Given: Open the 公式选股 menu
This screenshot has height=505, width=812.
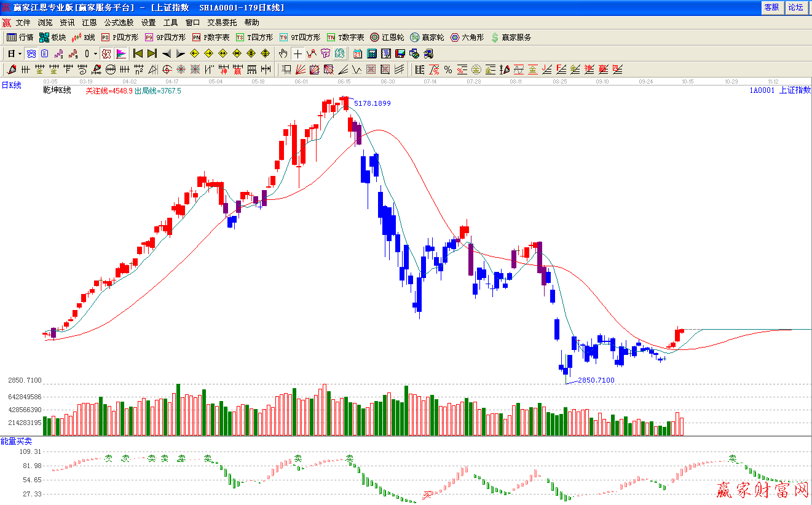Looking at the screenshot, I should [119, 22].
